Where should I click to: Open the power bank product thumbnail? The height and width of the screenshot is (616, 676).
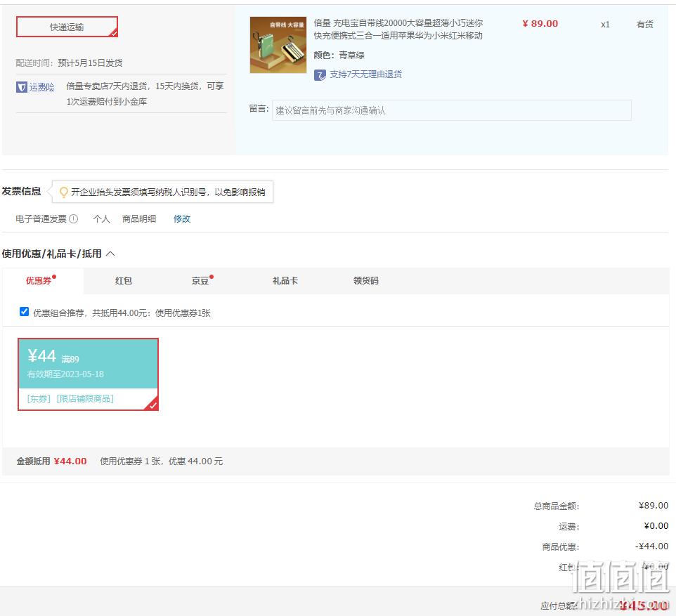278,45
